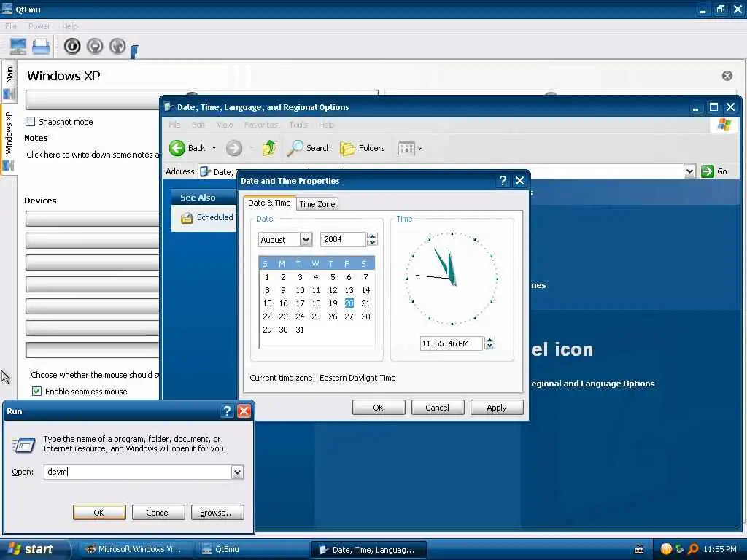This screenshot has height=560, width=747.
Task: Switch to Microsoft Windows Vi... taskbar item
Action: tap(133, 550)
